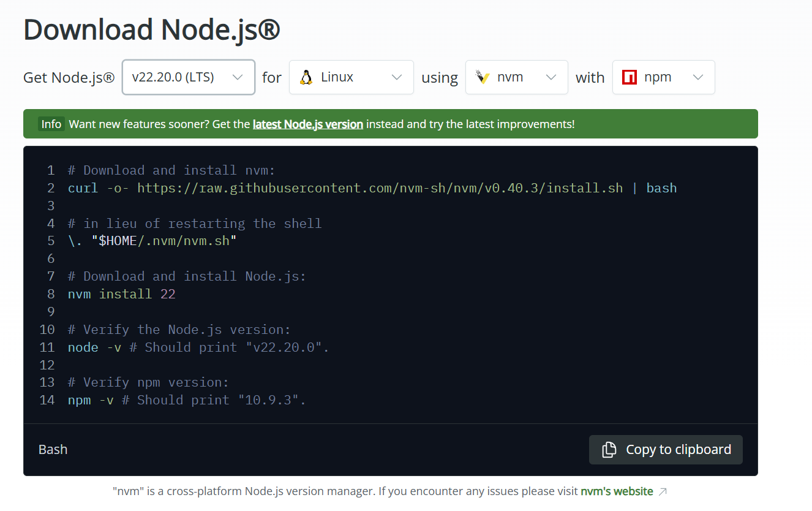Click the chevron arrow in the npm selector

point(698,77)
